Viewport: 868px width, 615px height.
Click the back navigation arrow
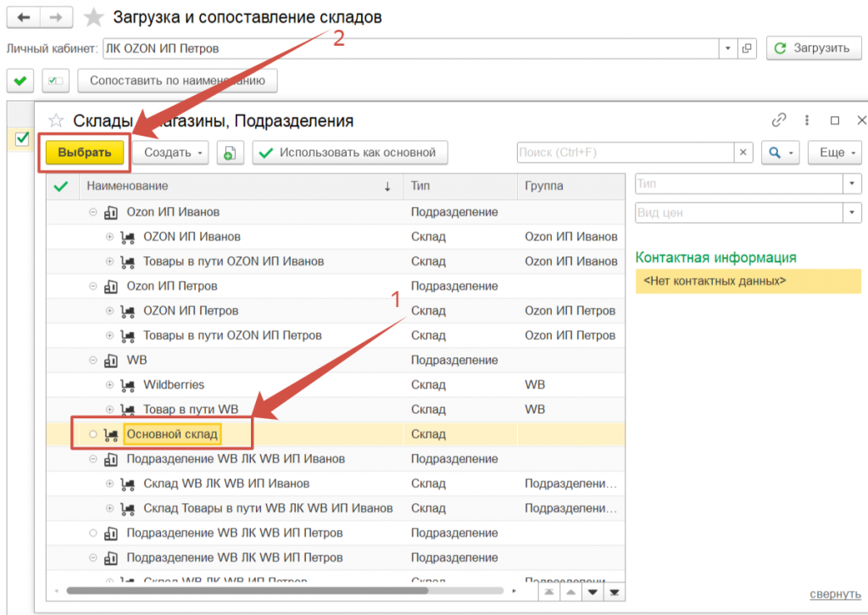tap(23, 18)
